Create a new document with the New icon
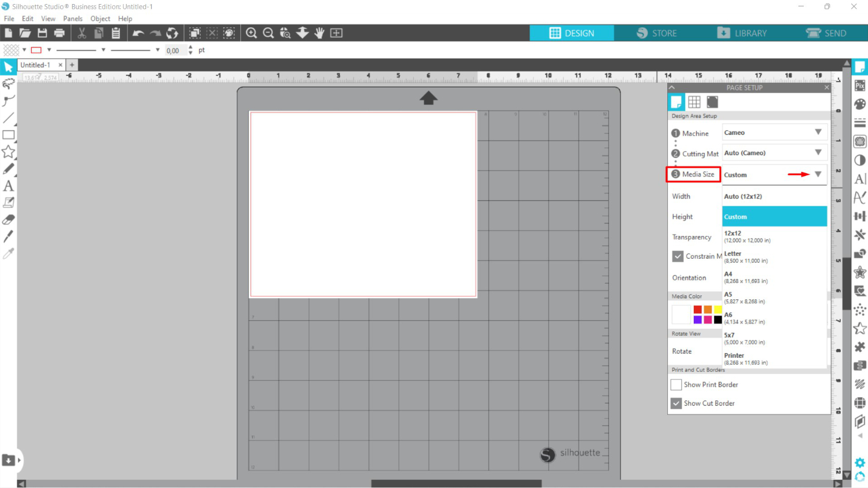868x488 pixels. click(x=8, y=33)
